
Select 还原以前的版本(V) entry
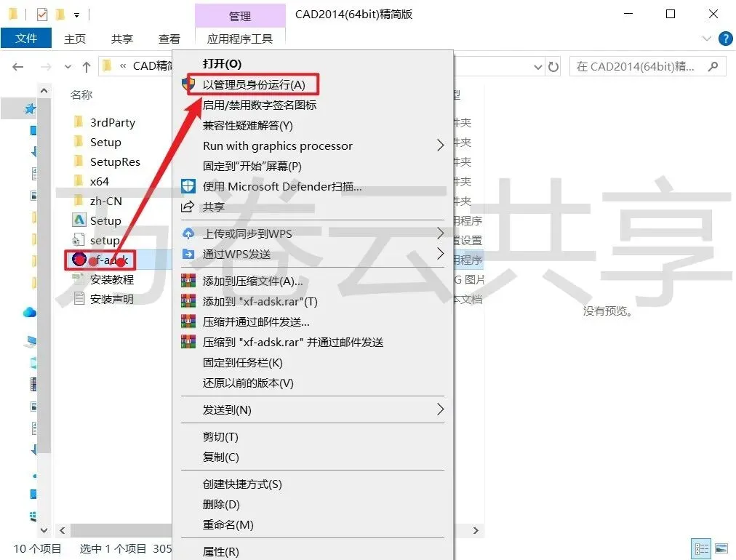pos(248,383)
